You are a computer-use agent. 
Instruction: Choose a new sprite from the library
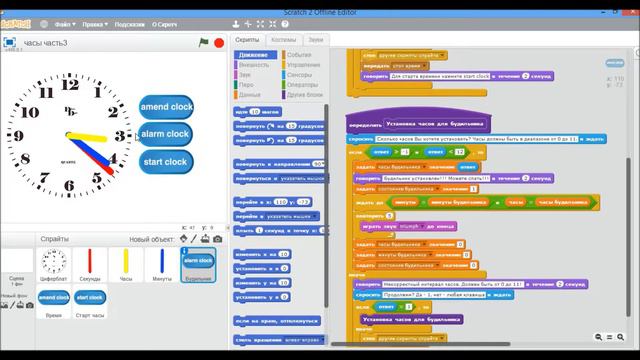point(184,238)
